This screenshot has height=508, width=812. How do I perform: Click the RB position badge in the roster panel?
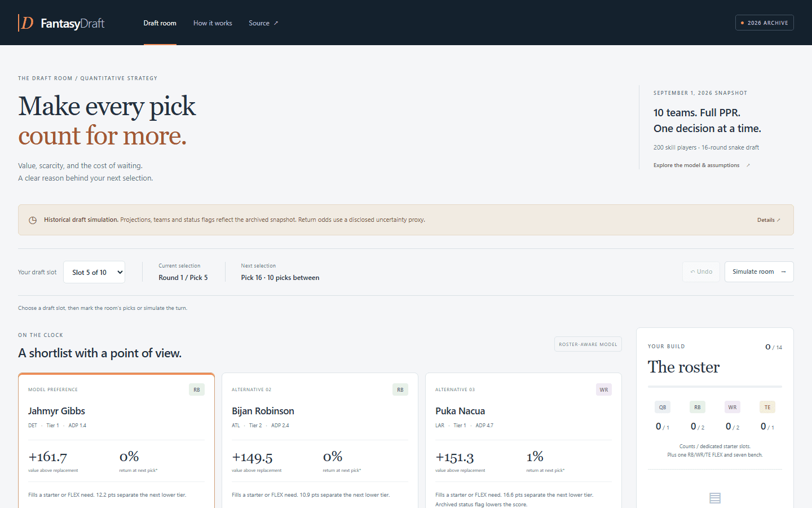click(698, 407)
